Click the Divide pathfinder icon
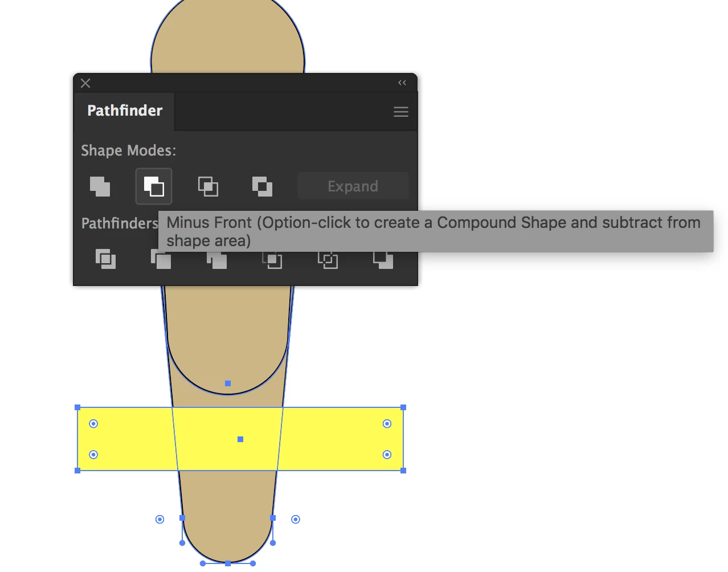The width and height of the screenshot is (728, 572). [x=105, y=259]
